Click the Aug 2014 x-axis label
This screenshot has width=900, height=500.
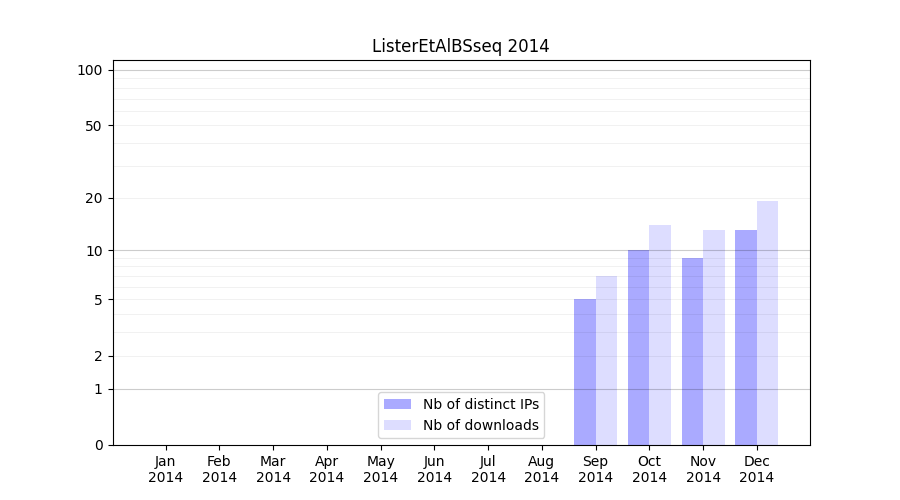542,469
